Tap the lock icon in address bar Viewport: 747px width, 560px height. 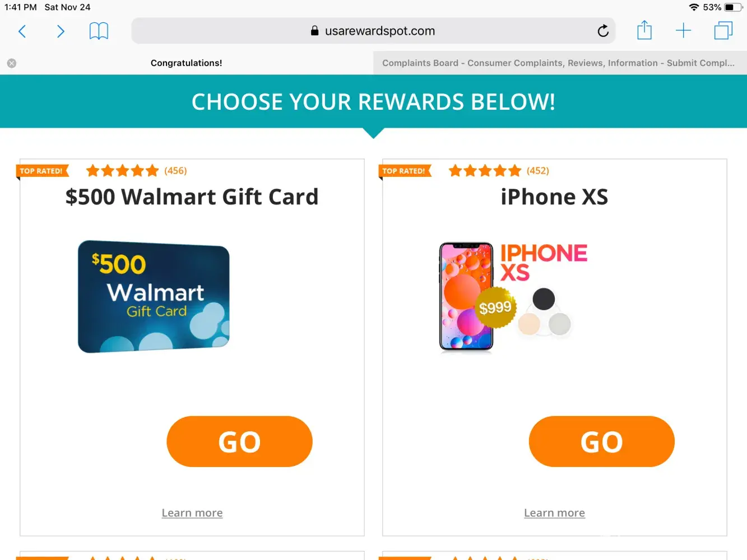(315, 31)
